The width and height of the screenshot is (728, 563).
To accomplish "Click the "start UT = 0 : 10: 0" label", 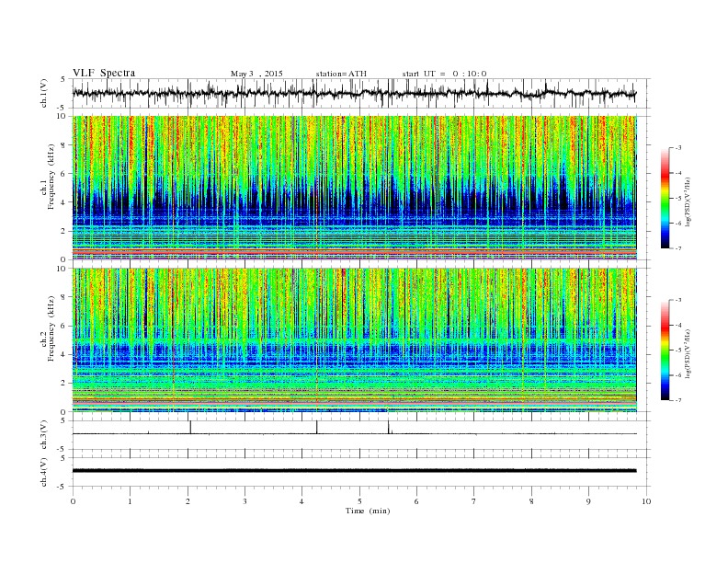I will (x=444, y=74).
